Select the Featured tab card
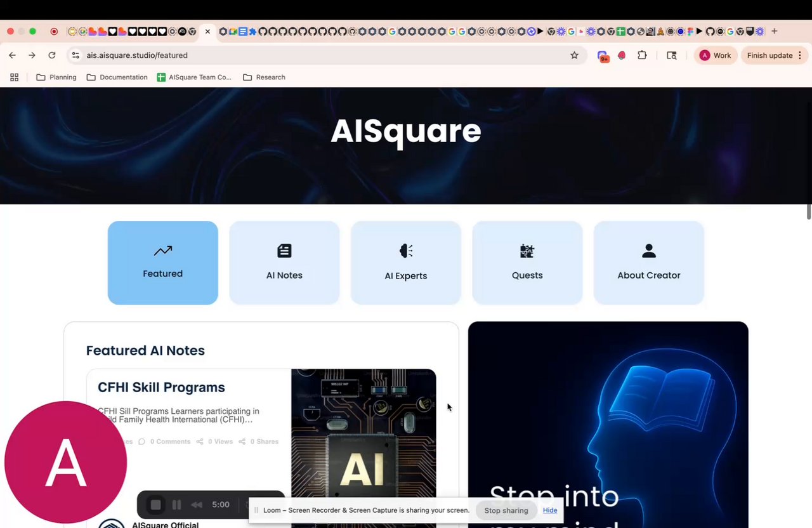The width and height of the screenshot is (812, 528). tap(163, 263)
